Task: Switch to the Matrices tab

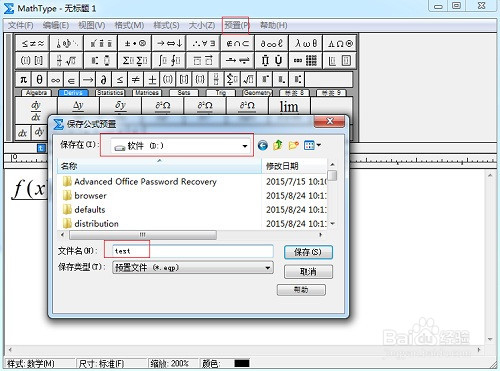Action: pos(147,93)
